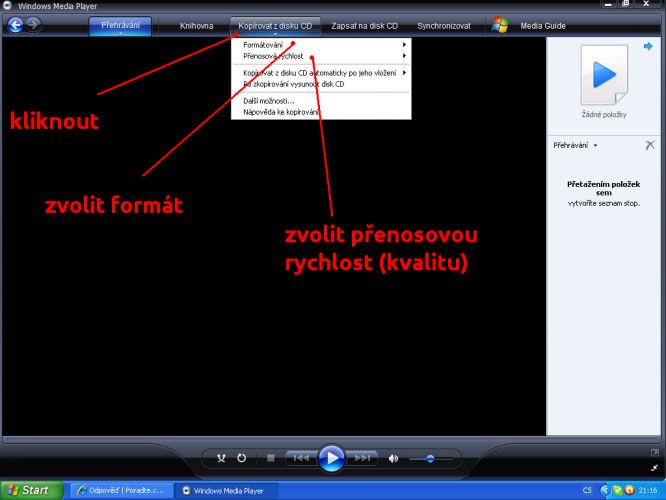Click the dropdown arrow under Přehrávání tab
The image size is (666, 500).
[121, 34]
